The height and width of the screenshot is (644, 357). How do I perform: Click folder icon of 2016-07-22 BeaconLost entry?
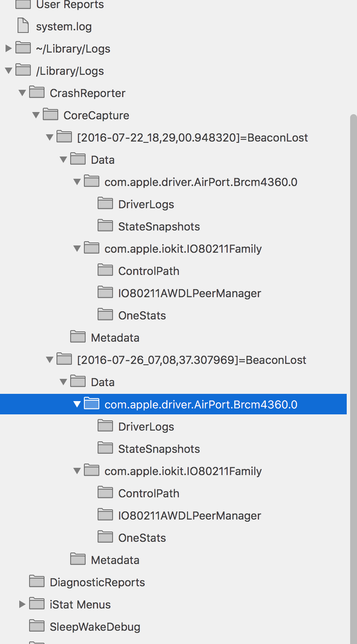point(64,137)
